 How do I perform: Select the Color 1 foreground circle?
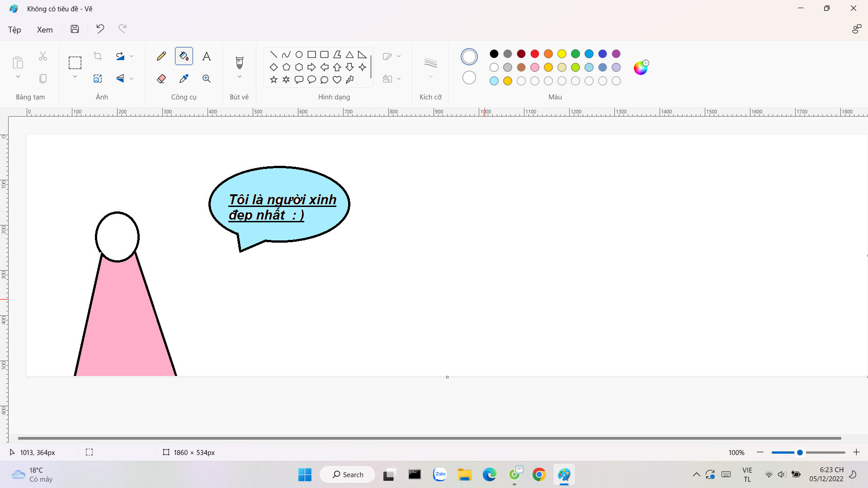[x=469, y=56]
